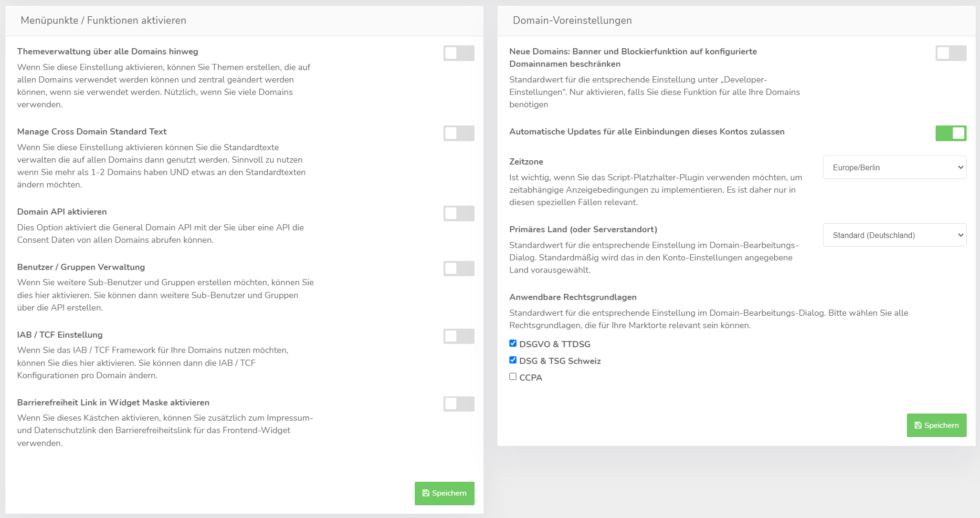Disable Automatische Updates toggle
The image size is (980, 518).
click(950, 133)
